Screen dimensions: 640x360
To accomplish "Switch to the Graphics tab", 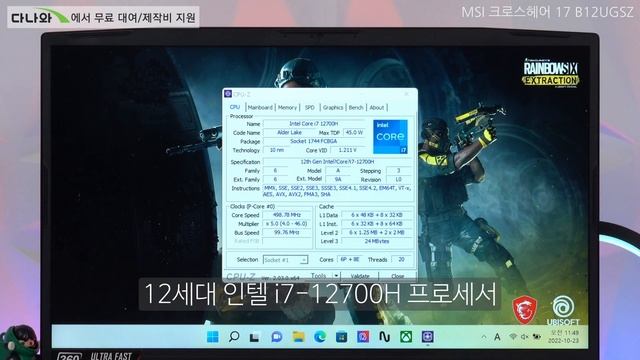I will [x=333, y=107].
